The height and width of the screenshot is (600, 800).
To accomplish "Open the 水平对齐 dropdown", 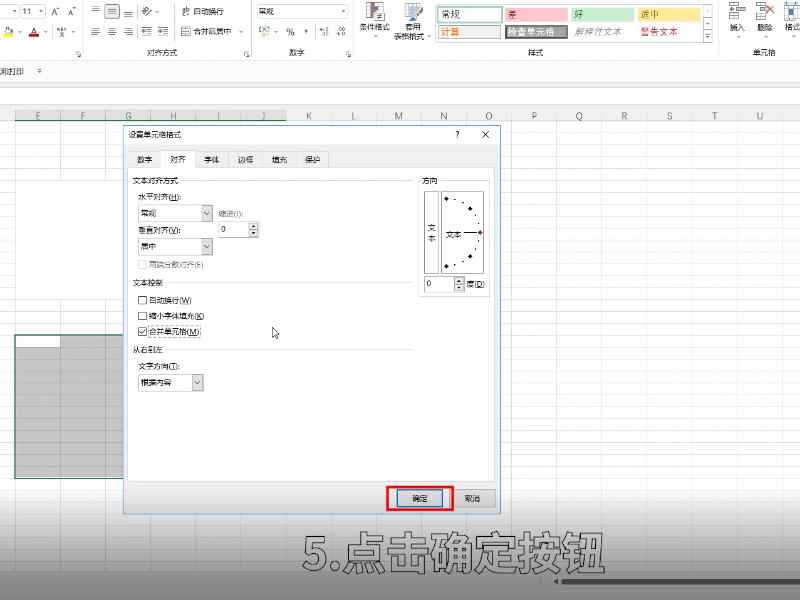I will [x=205, y=212].
